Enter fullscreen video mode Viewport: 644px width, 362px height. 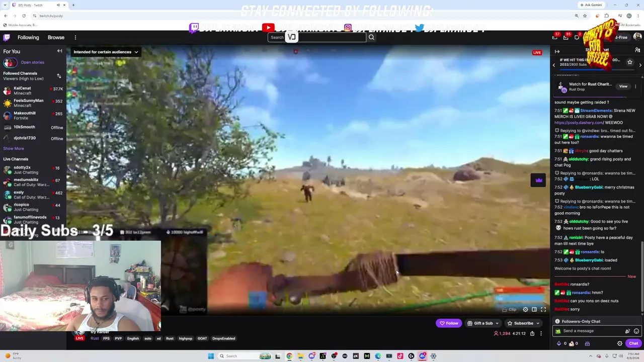(543, 310)
